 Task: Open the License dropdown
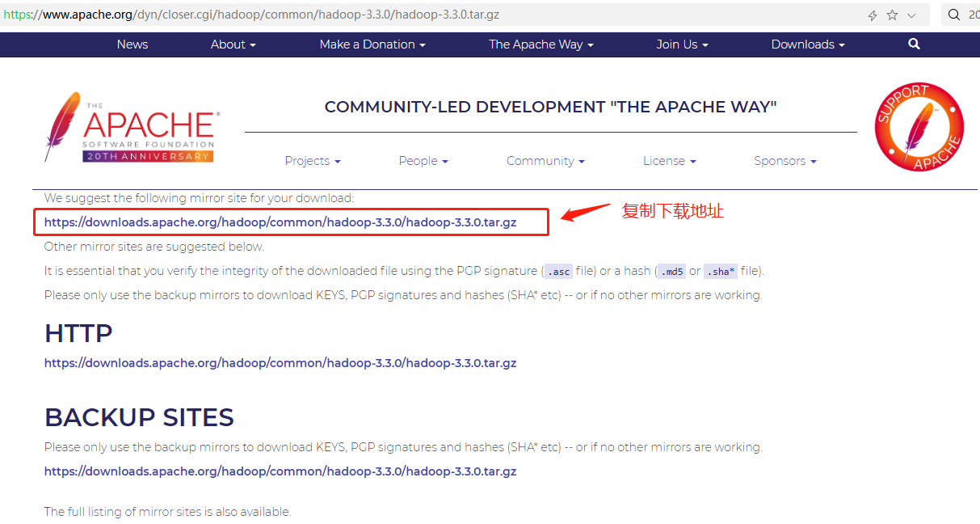670,161
